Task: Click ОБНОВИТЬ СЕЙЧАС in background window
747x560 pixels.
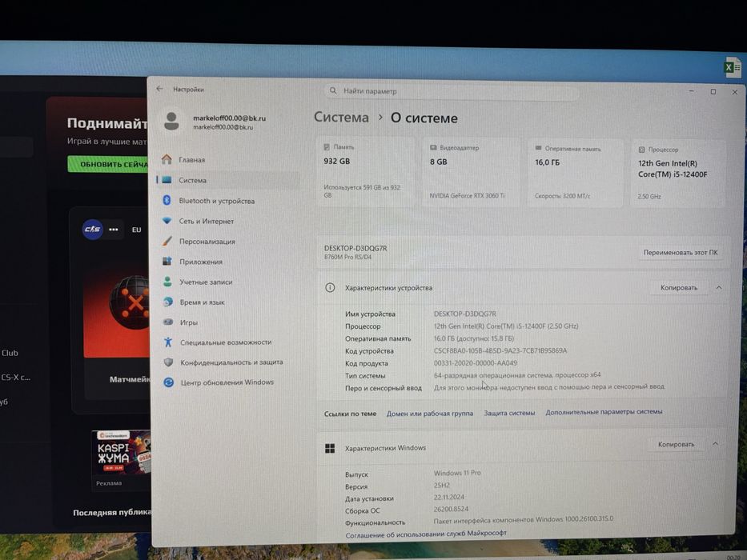Action: coord(108,164)
